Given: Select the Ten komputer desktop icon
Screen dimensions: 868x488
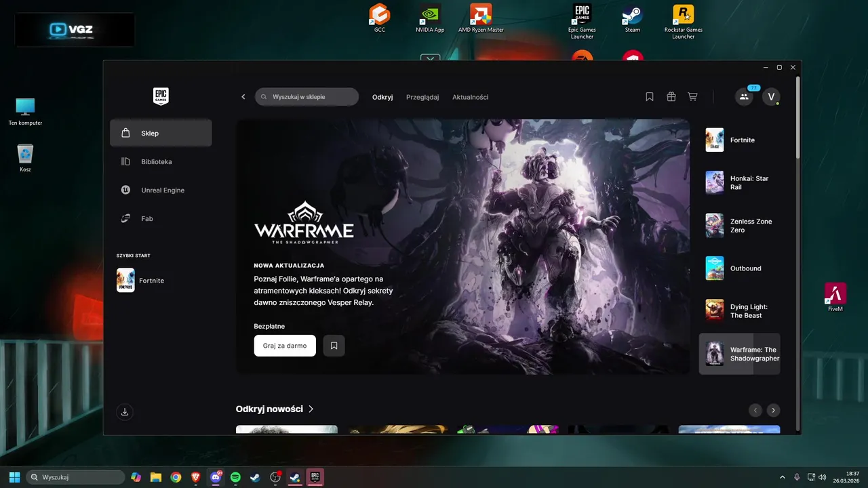Looking at the screenshot, I should pos(25,112).
